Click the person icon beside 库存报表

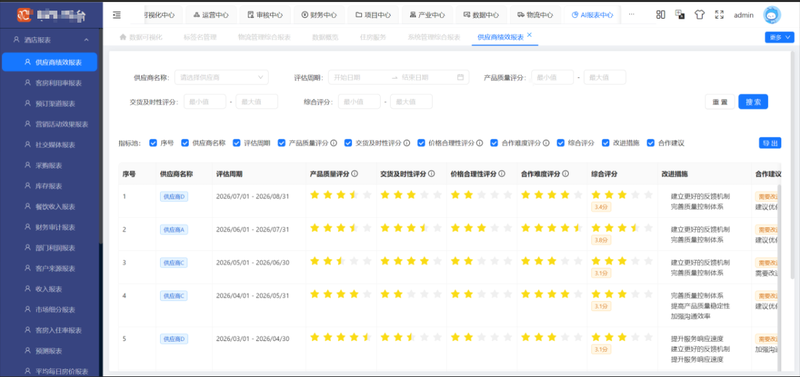point(28,186)
